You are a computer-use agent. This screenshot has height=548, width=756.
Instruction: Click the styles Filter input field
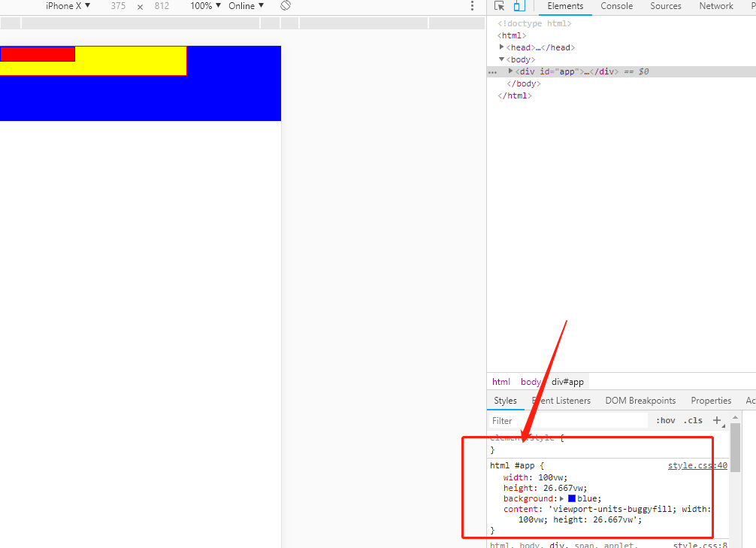pyautogui.click(x=568, y=421)
